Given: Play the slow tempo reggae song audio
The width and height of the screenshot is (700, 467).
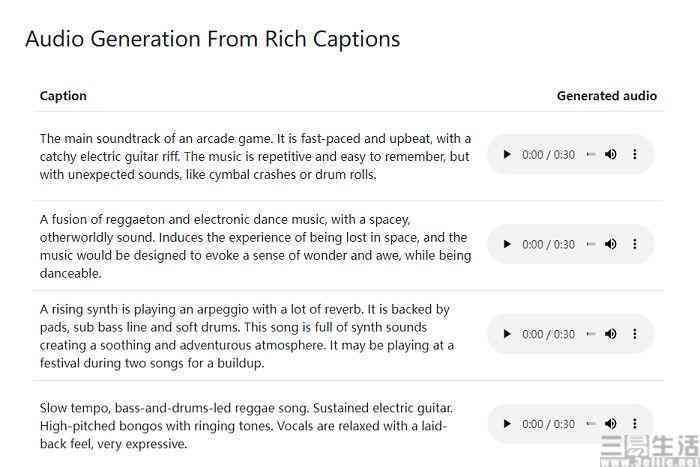Looking at the screenshot, I should pyautogui.click(x=507, y=424).
